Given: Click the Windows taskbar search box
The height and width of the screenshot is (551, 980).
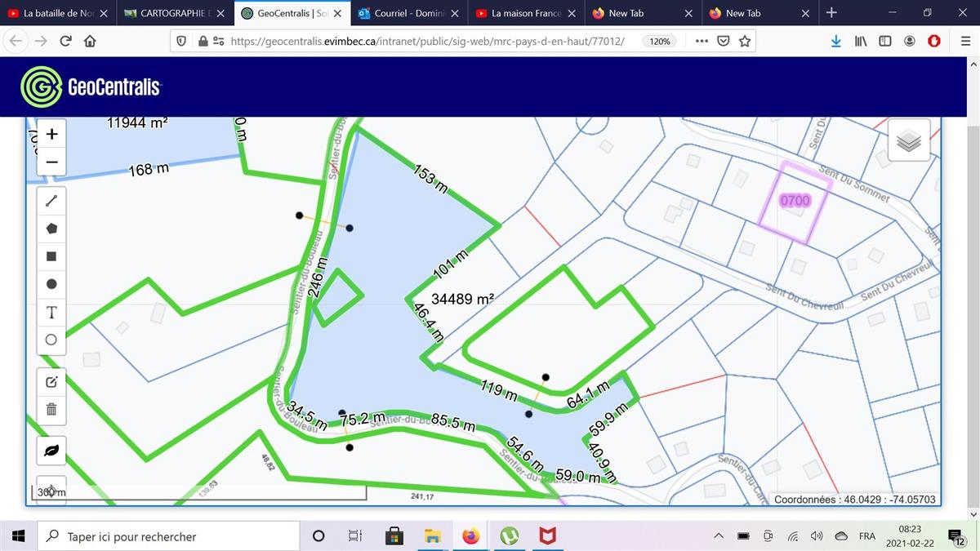Looking at the screenshot, I should click(x=167, y=536).
